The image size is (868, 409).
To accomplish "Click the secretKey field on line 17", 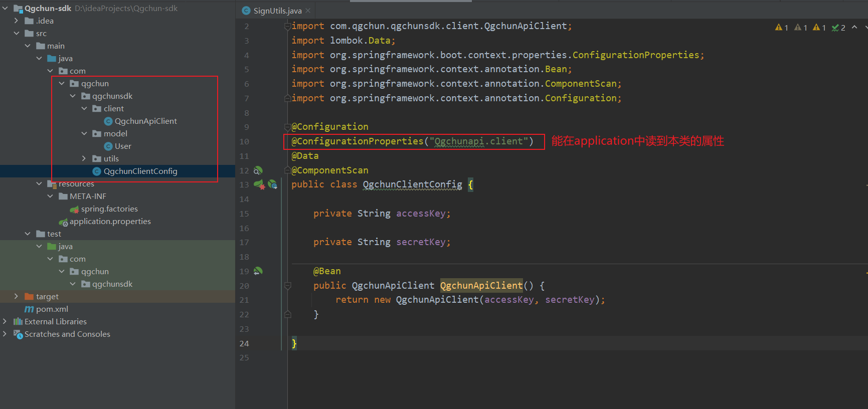I will (421, 242).
